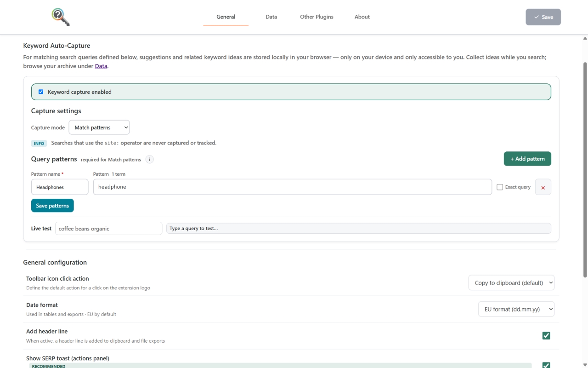Image resolution: width=588 pixels, height=368 pixels.
Task: Click the page vertical scrollbar
Action: (x=585, y=170)
